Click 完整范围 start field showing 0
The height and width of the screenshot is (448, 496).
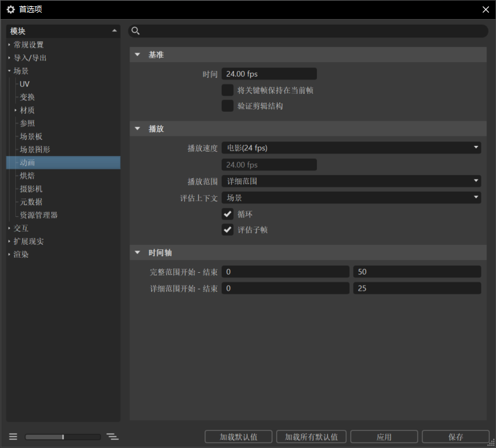click(x=285, y=272)
